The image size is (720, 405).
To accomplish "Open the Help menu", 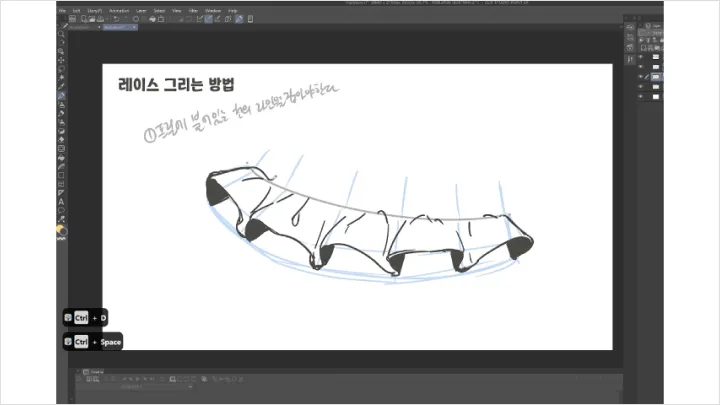I will (233, 11).
